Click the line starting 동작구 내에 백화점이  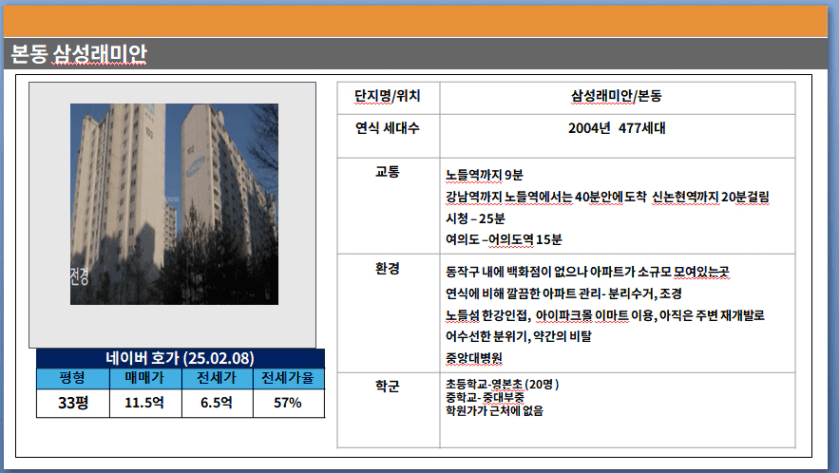pos(587,272)
